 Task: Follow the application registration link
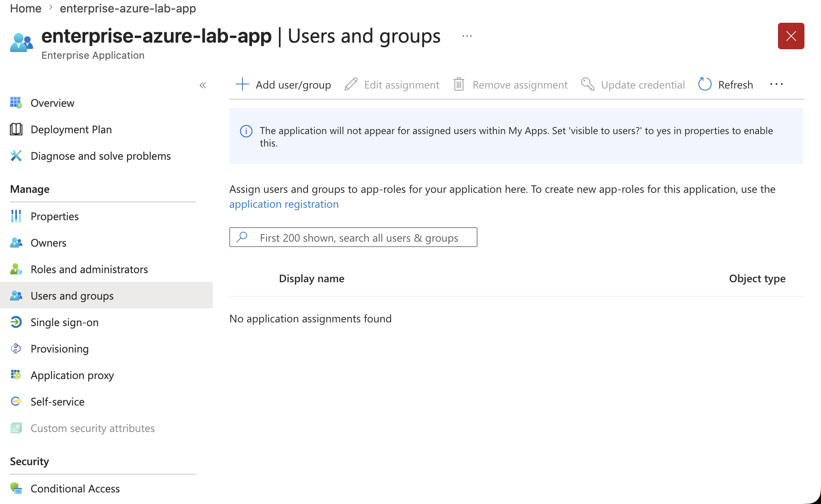(x=284, y=204)
